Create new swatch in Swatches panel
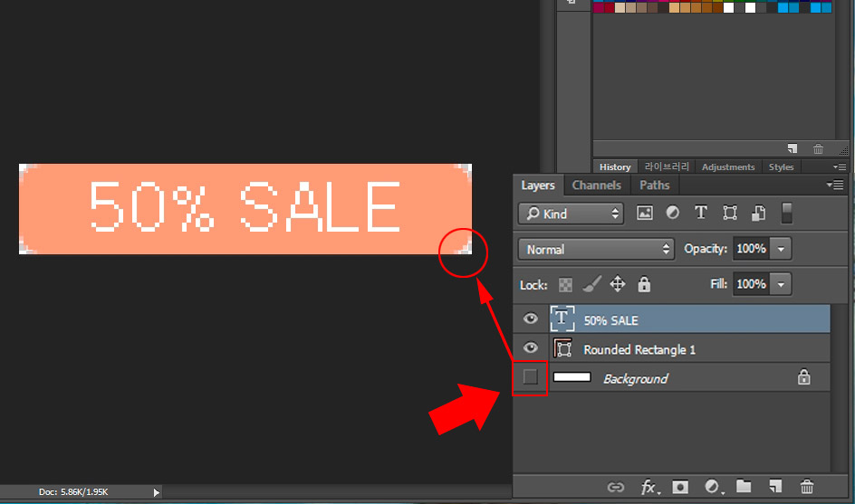 [x=793, y=148]
